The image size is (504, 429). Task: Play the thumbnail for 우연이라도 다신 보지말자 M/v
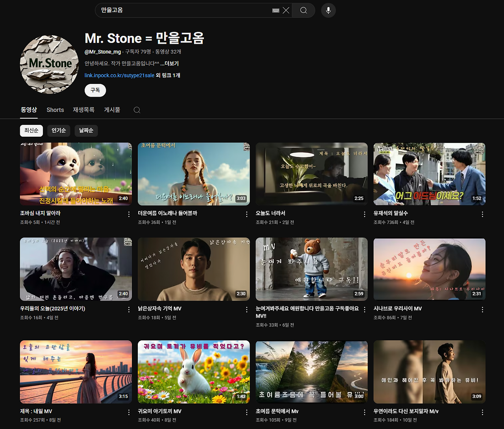pos(430,372)
